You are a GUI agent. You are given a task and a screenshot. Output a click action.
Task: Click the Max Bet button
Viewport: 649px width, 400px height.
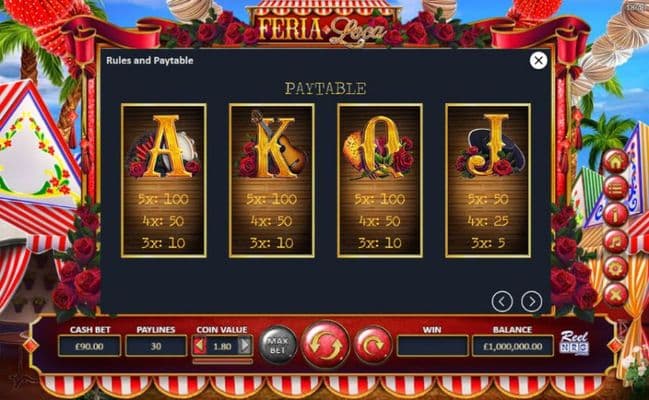278,345
